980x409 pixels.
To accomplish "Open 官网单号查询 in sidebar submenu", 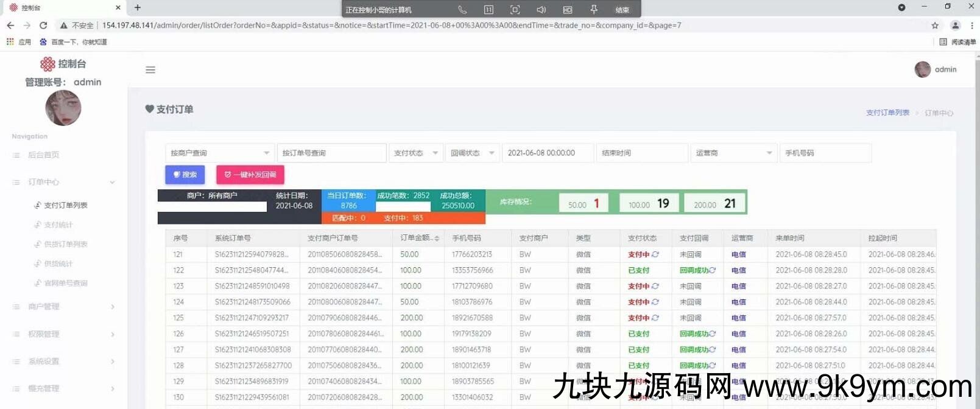I will tap(66, 283).
